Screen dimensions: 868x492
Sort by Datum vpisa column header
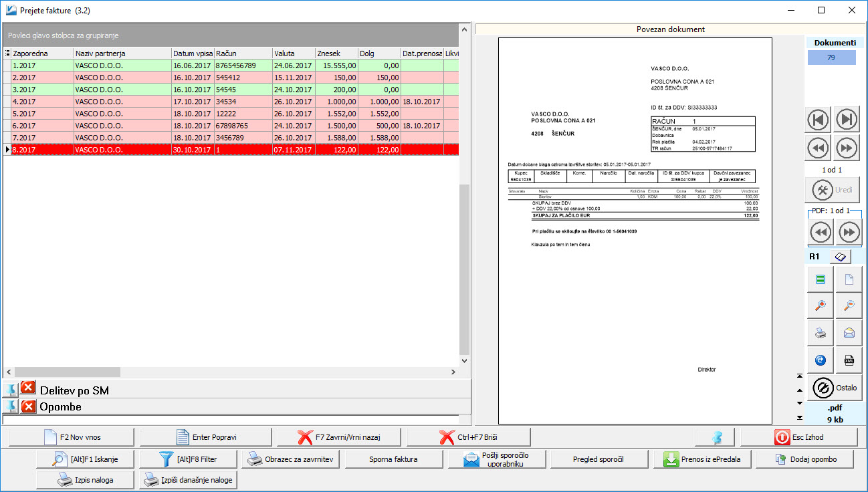point(193,53)
